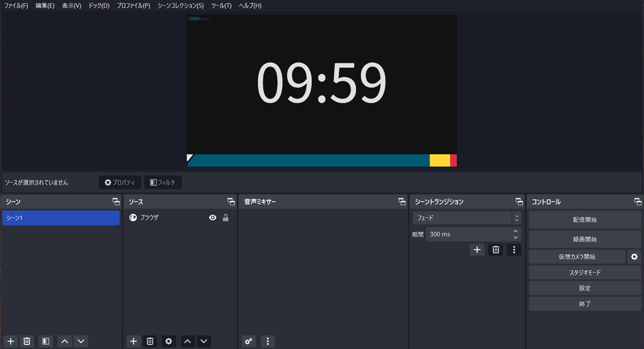Pop out the シーン dock panel
This screenshot has height=349, width=644.
(x=116, y=202)
